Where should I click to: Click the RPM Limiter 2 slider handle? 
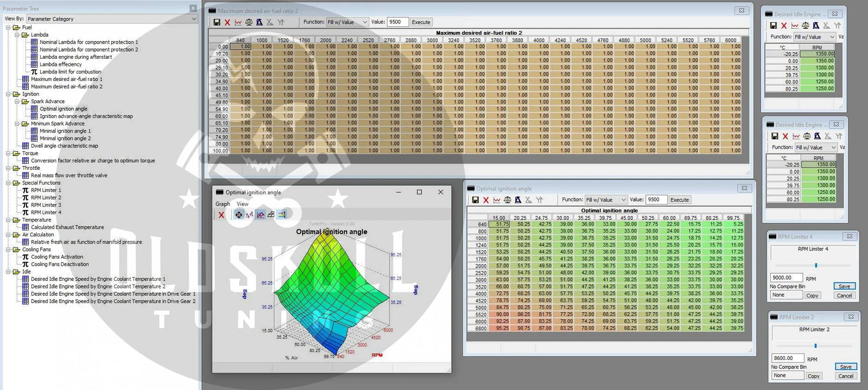point(815,346)
